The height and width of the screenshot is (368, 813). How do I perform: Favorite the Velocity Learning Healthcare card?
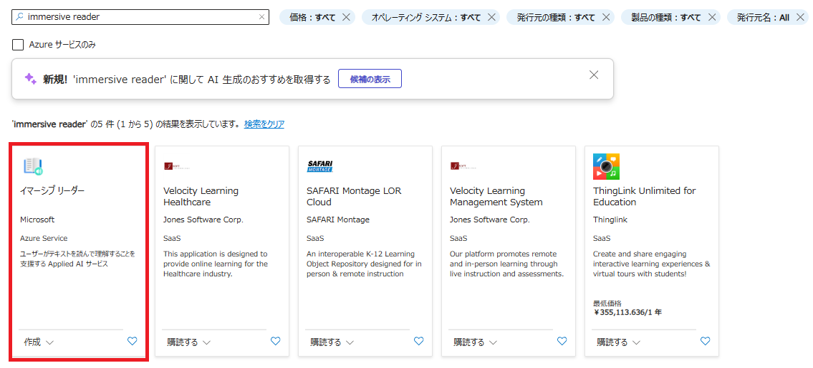(275, 341)
